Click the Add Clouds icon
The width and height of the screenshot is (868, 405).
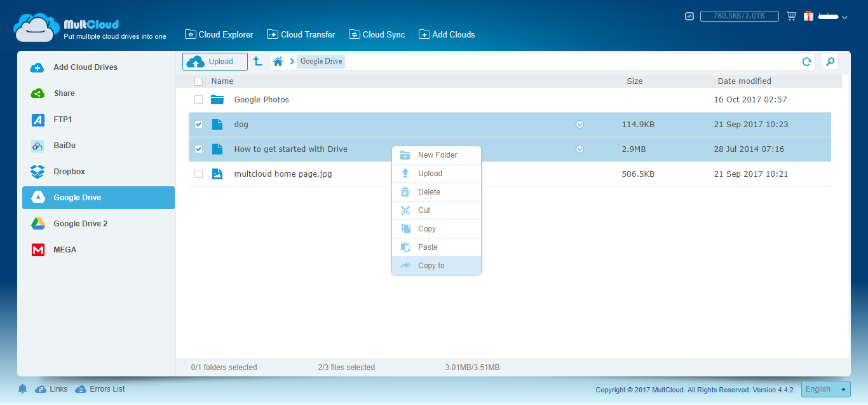click(x=423, y=34)
